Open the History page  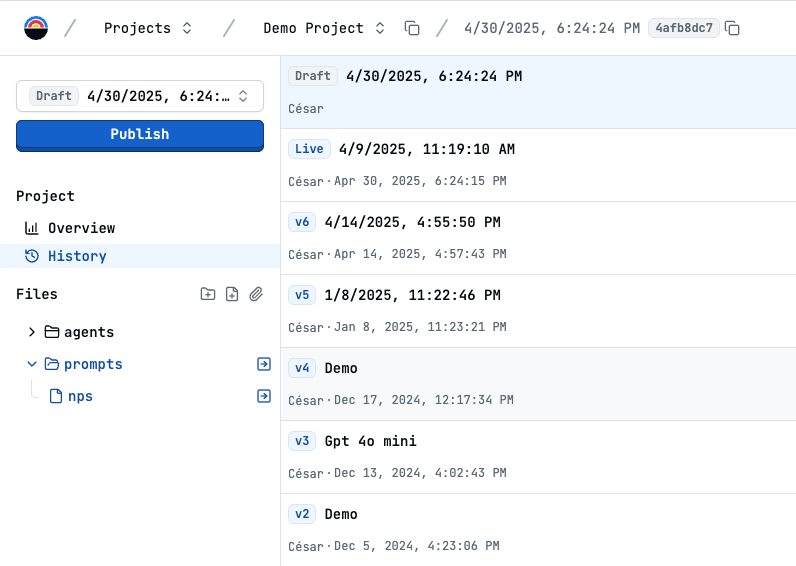click(140, 256)
